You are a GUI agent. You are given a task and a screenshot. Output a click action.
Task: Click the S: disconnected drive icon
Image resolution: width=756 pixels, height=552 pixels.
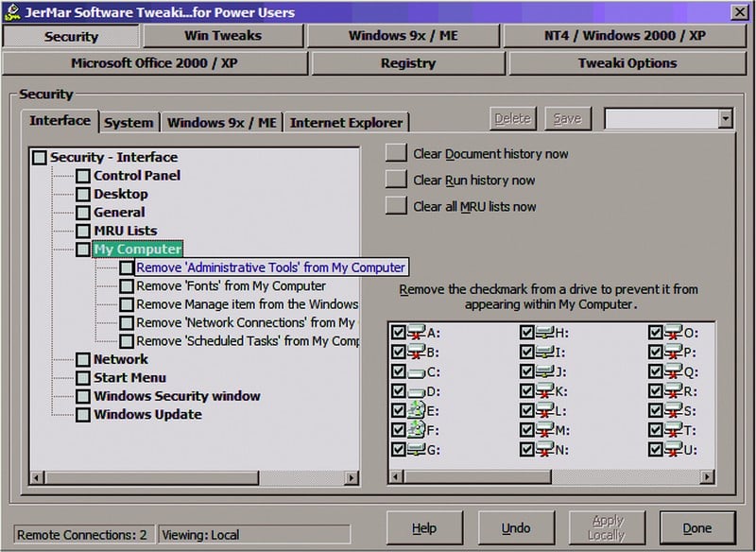pyautogui.click(x=674, y=411)
